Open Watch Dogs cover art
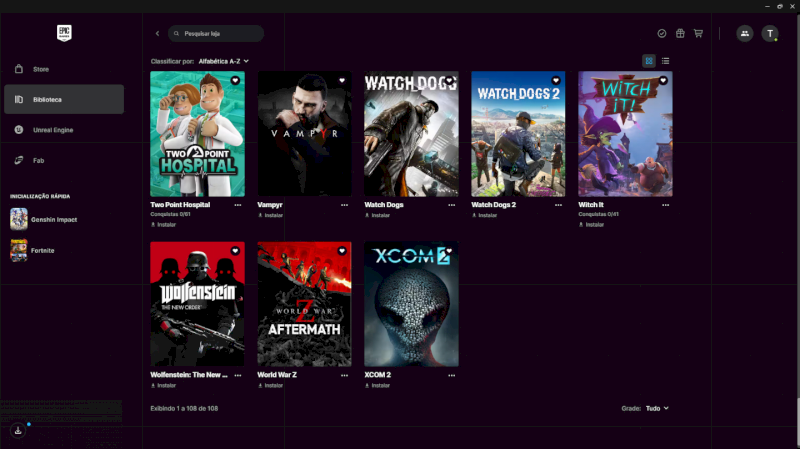800x449 pixels. [411, 134]
